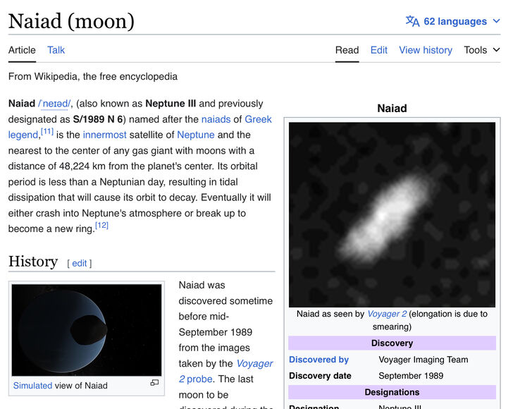Select the Read tab

pos(347,50)
